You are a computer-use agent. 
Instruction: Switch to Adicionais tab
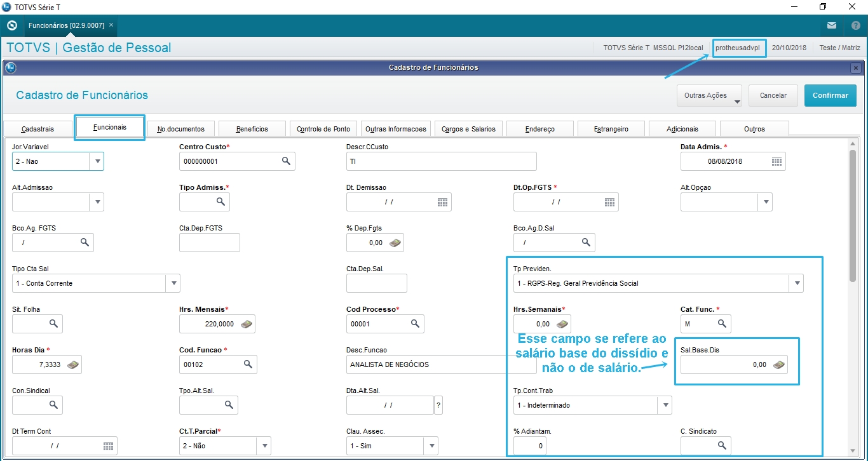point(682,129)
